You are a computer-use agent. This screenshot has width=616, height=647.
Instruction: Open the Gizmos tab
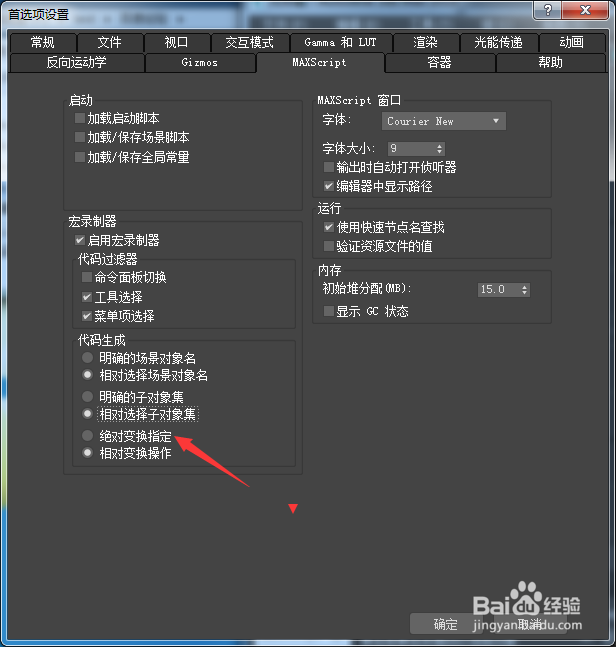200,63
